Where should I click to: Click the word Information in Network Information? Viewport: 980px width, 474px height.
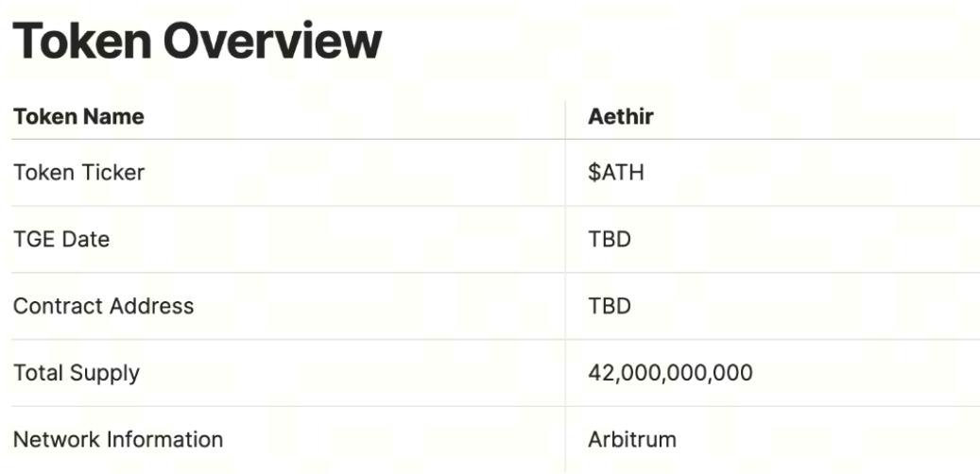tap(165, 440)
